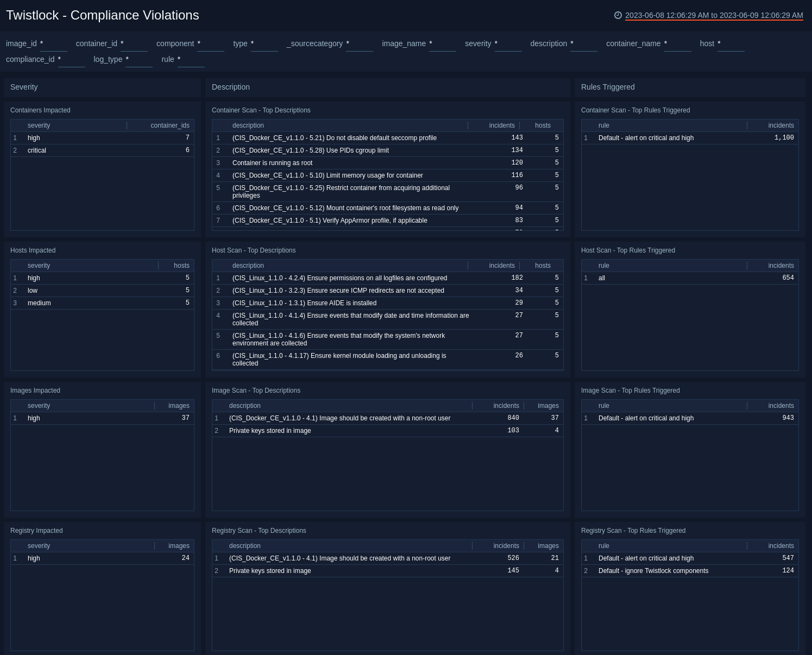Select 'Private keys stored in image' in Image Scan
The image size is (812, 655).
point(270,431)
